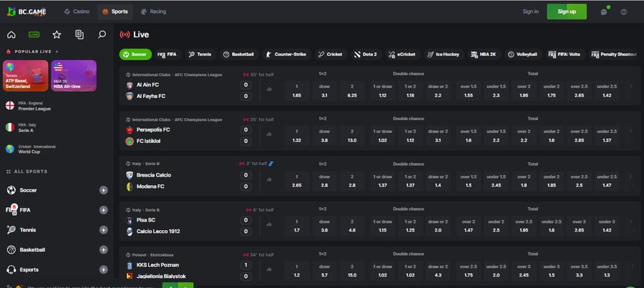Pick over 2.5 at 2.65 for Al Ain
Image resolution: width=644 pixels, height=288 pixels.
tap(579, 91)
